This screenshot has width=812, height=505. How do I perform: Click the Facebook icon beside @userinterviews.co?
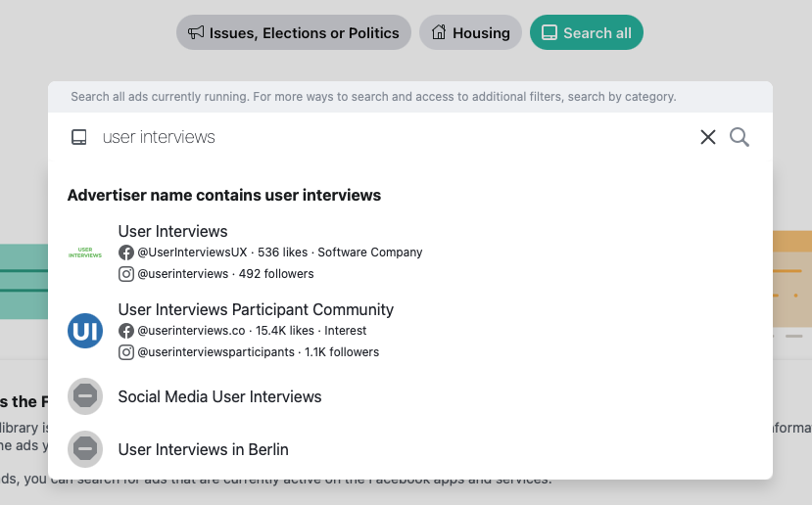126,331
